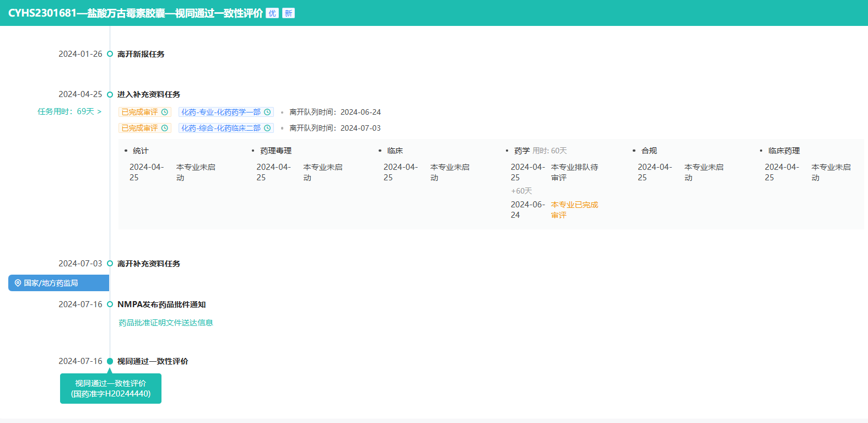Screen dimensions: 868x423
Task: Select the filled timeline dot for 视同通过一致性评价
Action: tap(110, 361)
